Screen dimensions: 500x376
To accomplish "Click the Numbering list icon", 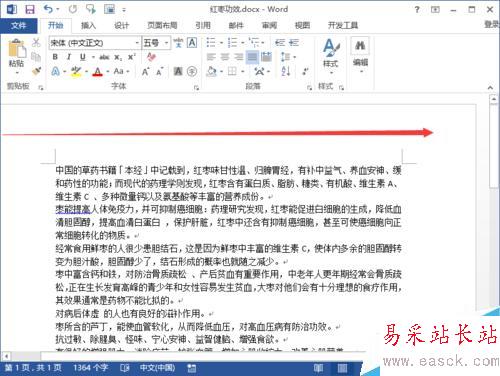I will 232,43.
